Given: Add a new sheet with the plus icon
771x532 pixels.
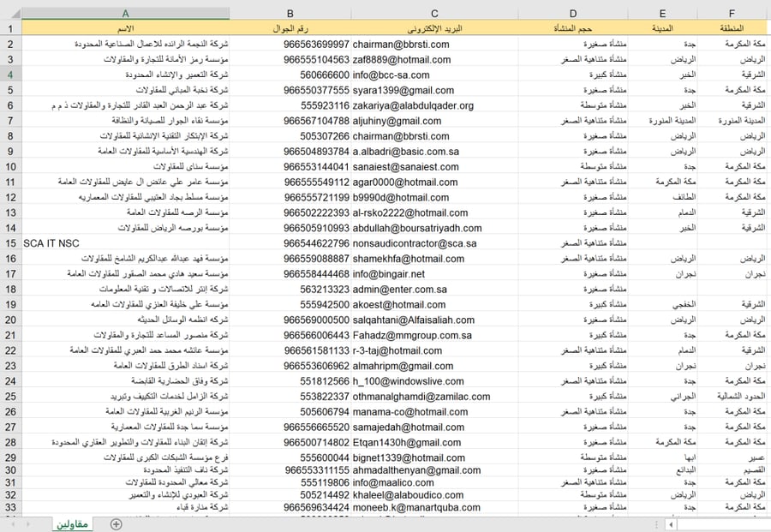Looking at the screenshot, I should [116, 524].
